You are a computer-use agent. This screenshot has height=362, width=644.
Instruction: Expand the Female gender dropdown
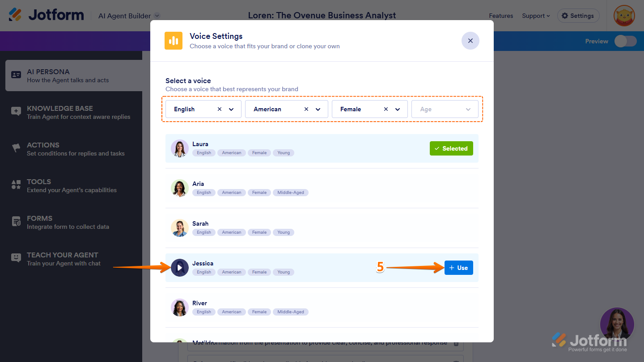398,109
